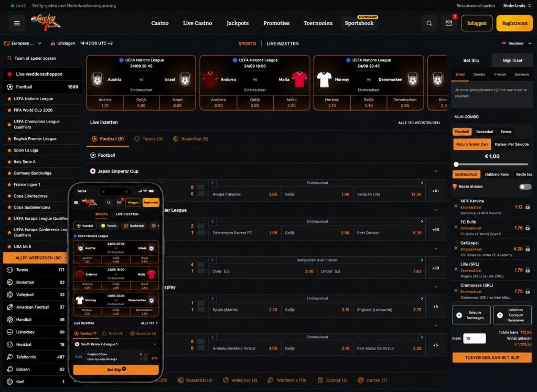Click the Football soccer ball sidebar icon

coord(10,87)
